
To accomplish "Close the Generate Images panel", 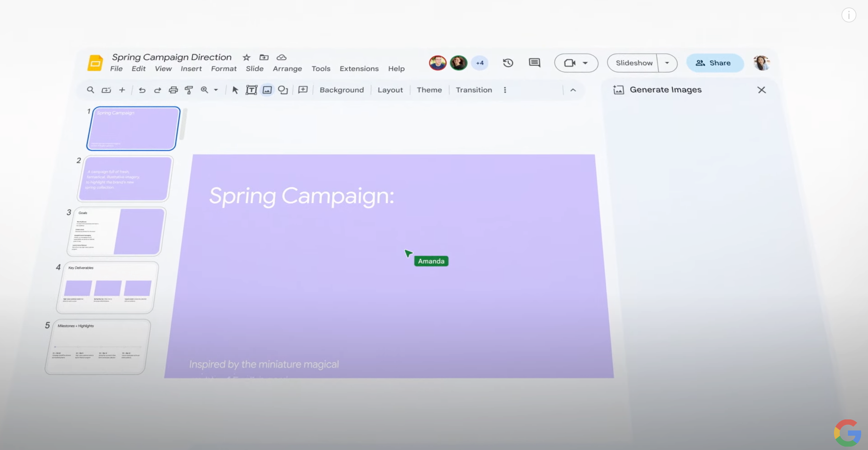I will pos(762,90).
